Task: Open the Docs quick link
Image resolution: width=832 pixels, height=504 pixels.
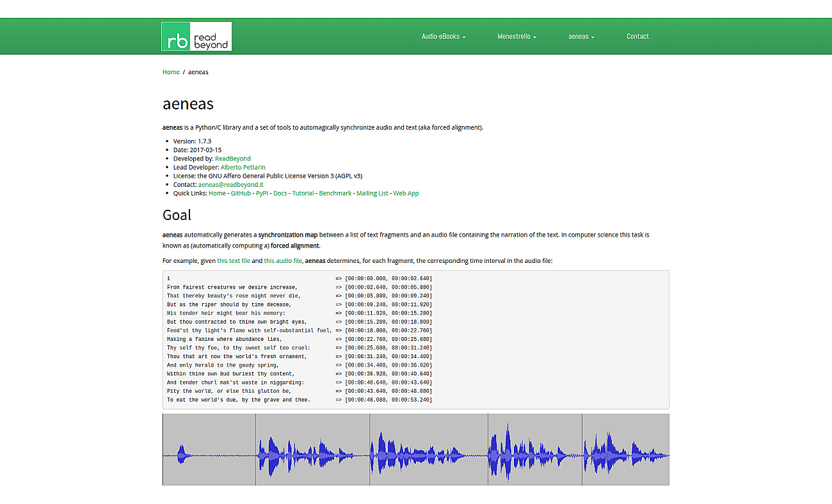Action: pyautogui.click(x=280, y=193)
